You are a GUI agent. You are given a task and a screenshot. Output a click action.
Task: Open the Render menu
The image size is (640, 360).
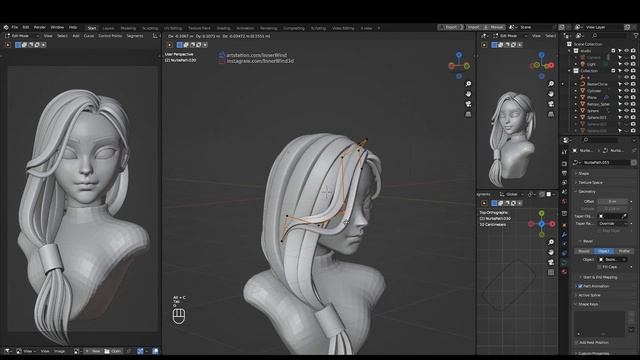[x=40, y=27]
